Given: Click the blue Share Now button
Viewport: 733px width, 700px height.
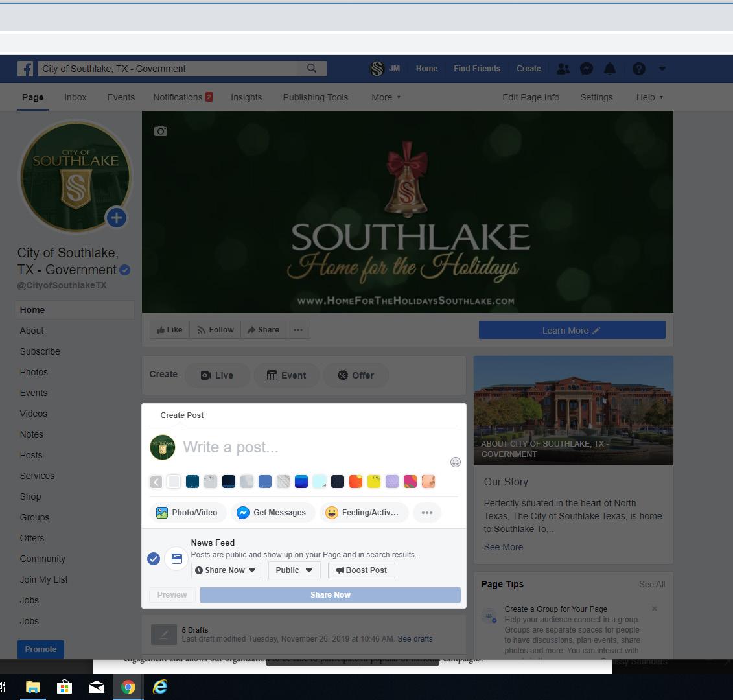Looking at the screenshot, I should point(330,595).
